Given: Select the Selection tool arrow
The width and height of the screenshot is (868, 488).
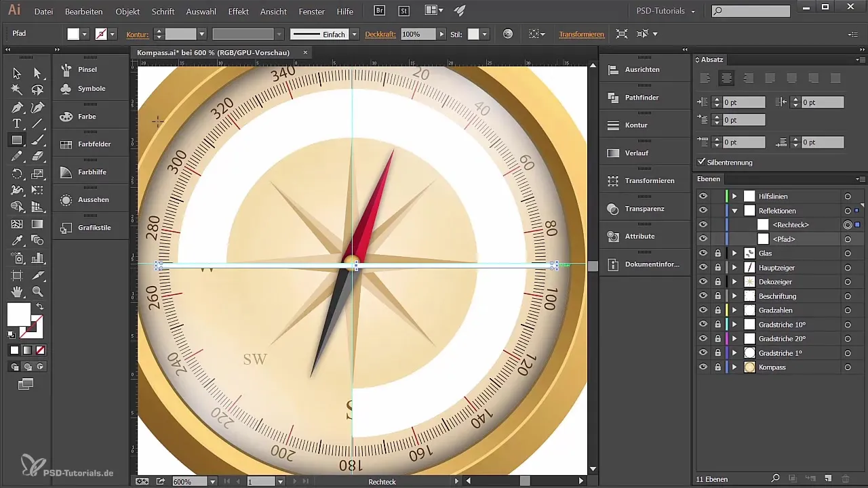Looking at the screenshot, I should coord(17,73).
